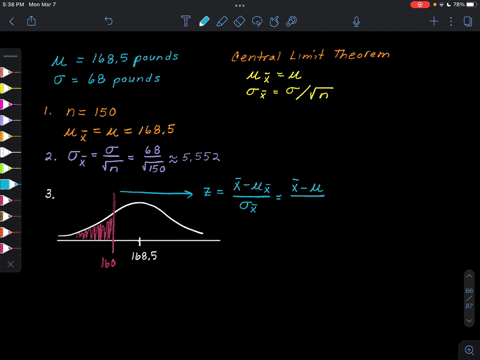Tap the iPad multitasking three dots

point(240,5)
